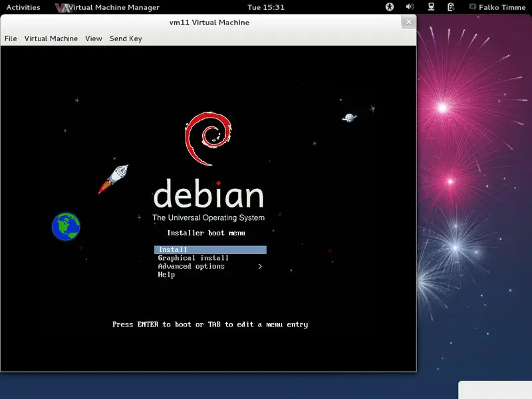
Task: Click the Debian swirl logo
Action: tap(207, 138)
